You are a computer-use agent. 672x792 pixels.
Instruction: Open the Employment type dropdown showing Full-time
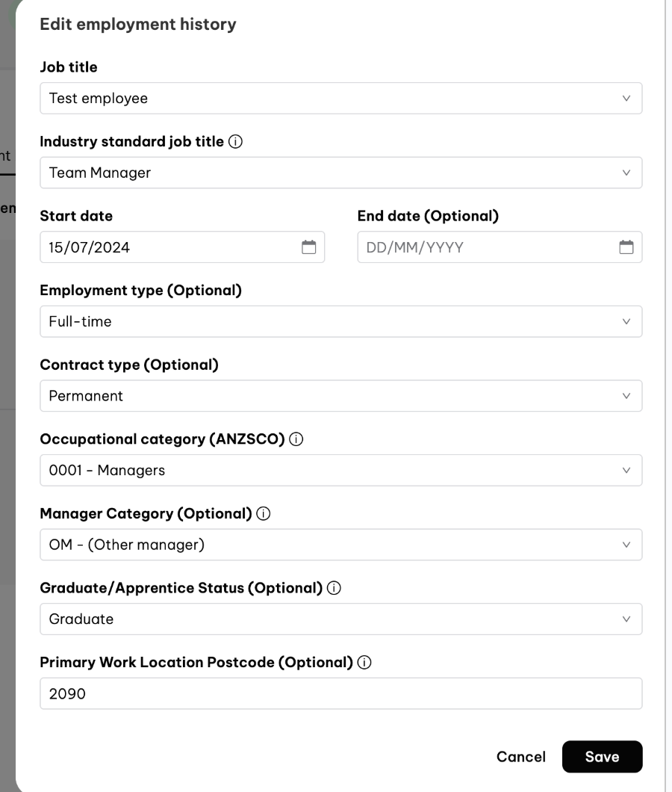tap(340, 321)
